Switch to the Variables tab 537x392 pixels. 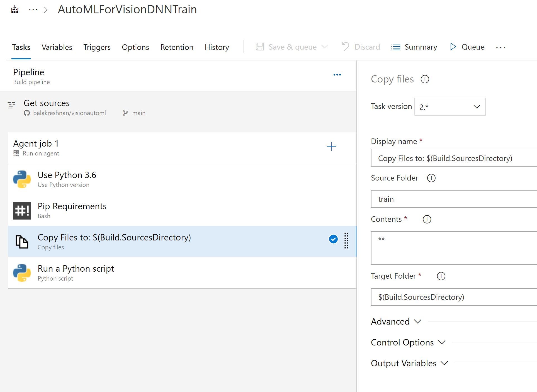click(57, 47)
